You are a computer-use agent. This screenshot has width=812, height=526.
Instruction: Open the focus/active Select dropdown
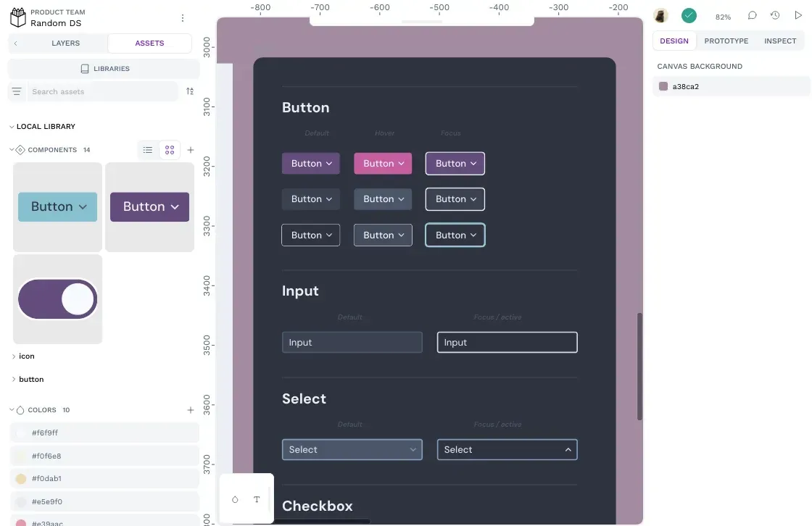507,450
